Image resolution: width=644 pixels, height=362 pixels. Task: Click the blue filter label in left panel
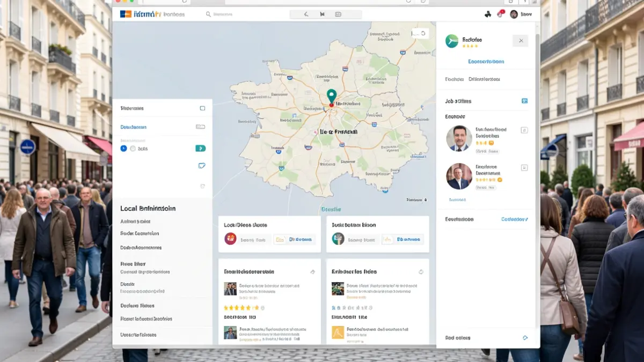(133, 128)
